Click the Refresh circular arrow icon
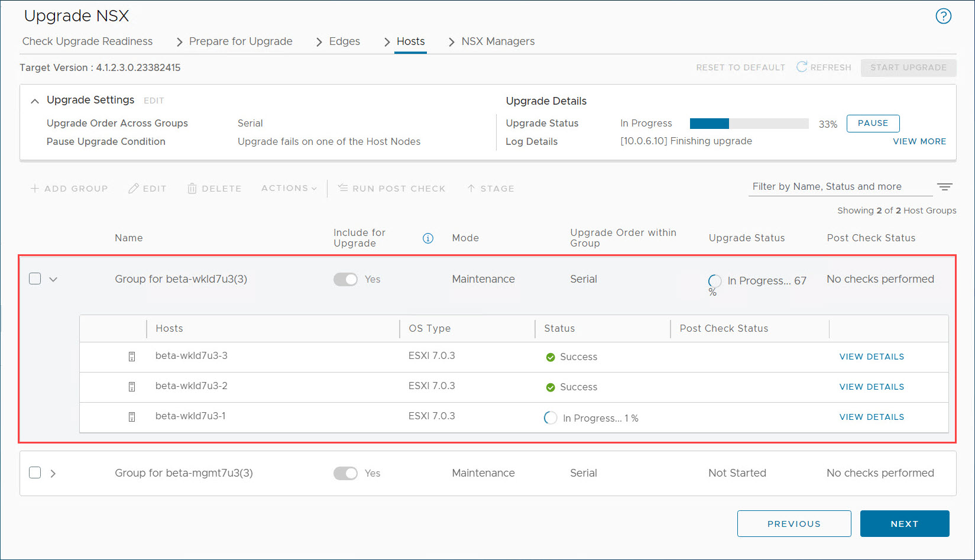 (802, 67)
